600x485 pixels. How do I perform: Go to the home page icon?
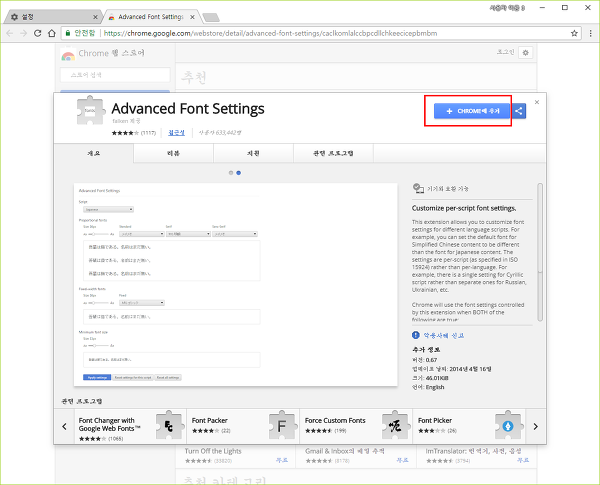click(52, 33)
